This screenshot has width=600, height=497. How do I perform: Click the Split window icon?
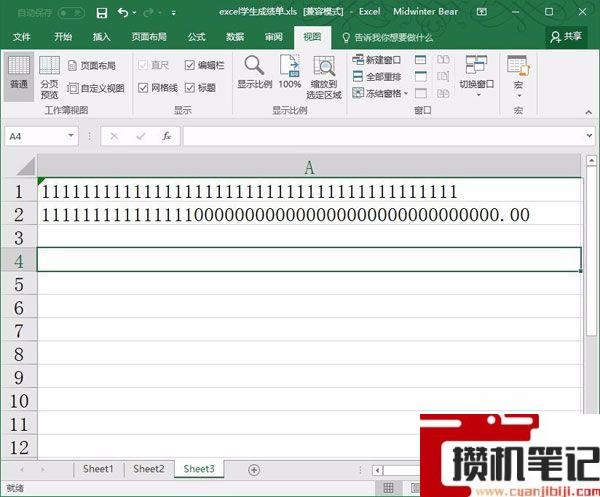[421, 60]
